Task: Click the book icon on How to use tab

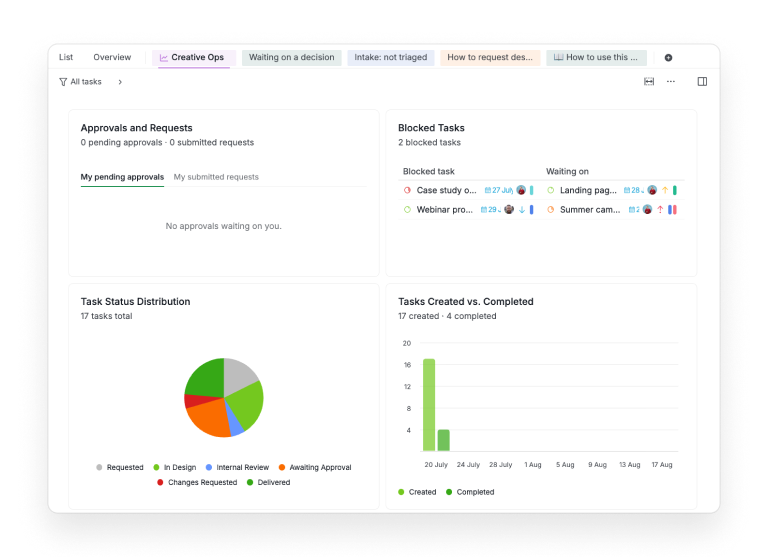Action: point(558,57)
